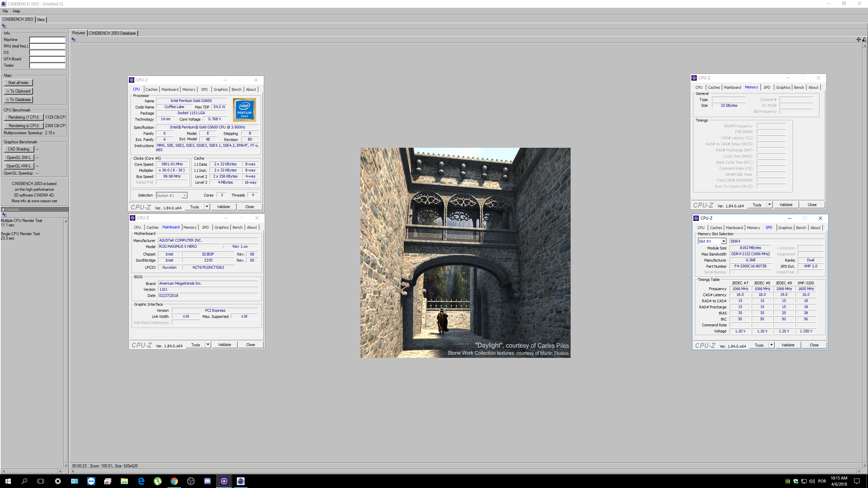Click the picture viewer scroll-right arrow
The width and height of the screenshot is (868, 488).
point(859,471)
